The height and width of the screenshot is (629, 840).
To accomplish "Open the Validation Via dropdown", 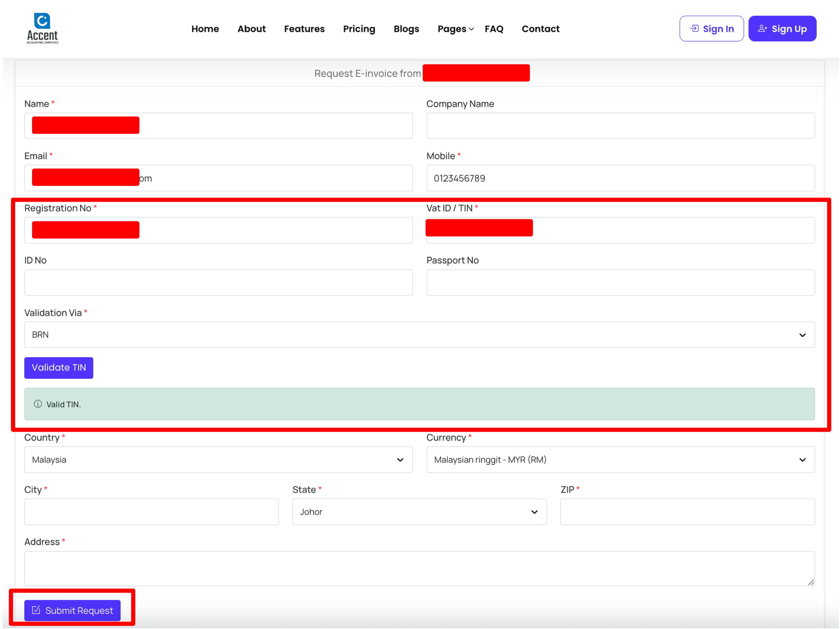I will (x=419, y=335).
